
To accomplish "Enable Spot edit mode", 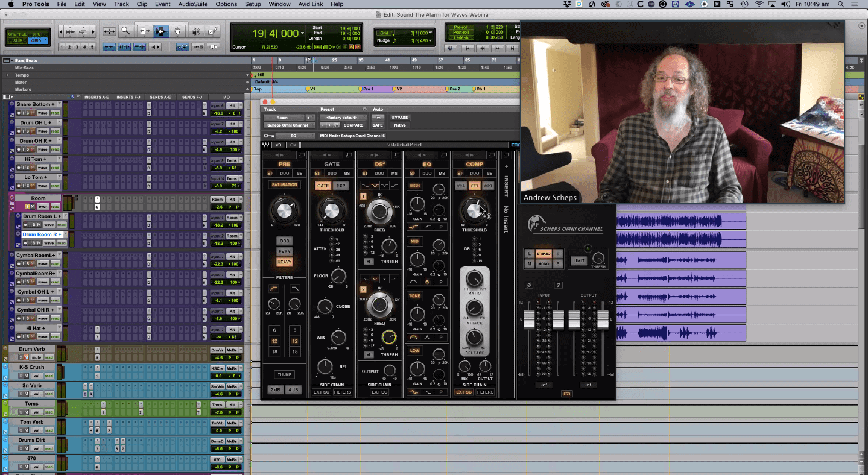I will tap(37, 34).
